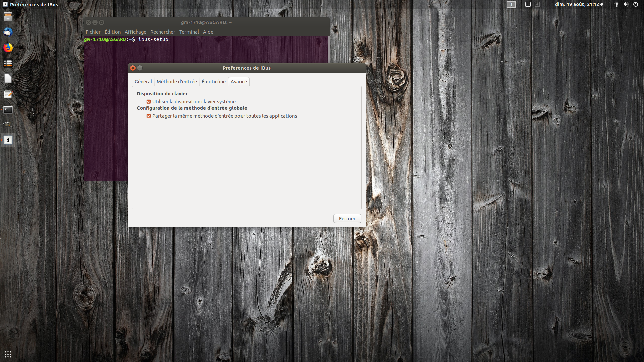The image size is (644, 362).
Task: Open the Files manager from the dock
Action: [8, 16]
